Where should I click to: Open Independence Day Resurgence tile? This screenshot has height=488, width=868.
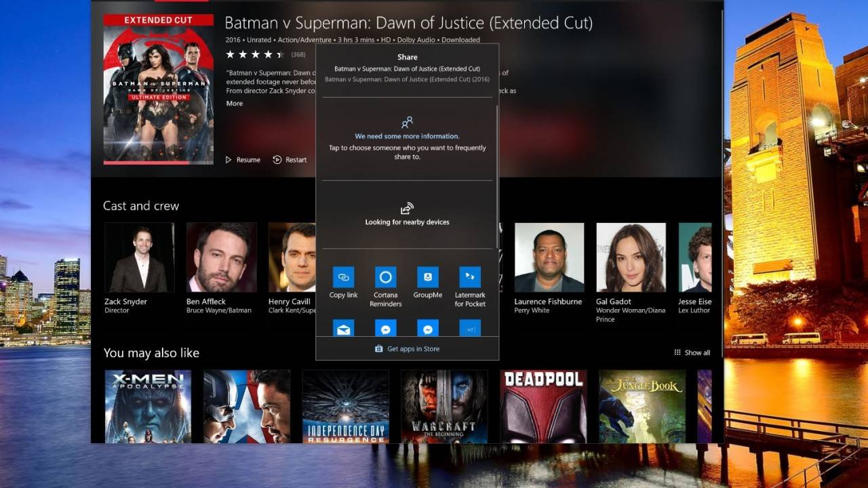tap(346, 407)
